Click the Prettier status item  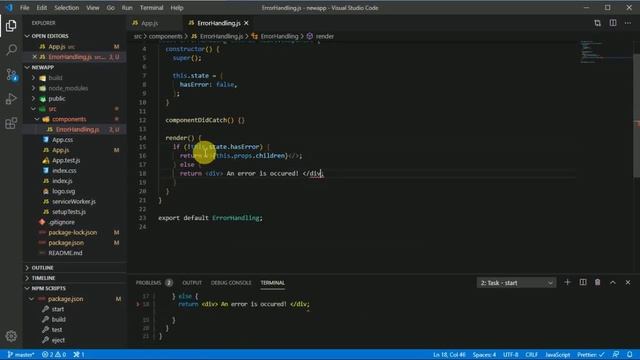(x=590, y=354)
